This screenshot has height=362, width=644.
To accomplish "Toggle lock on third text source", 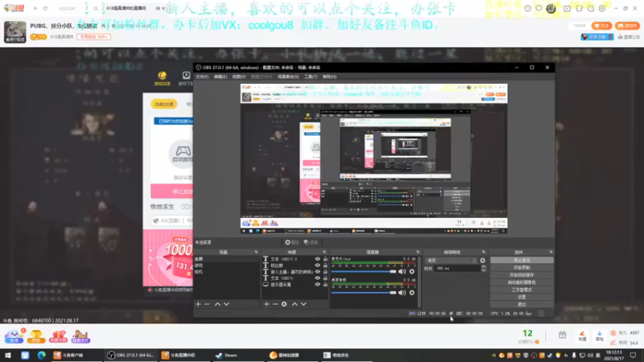I will [x=325, y=272].
